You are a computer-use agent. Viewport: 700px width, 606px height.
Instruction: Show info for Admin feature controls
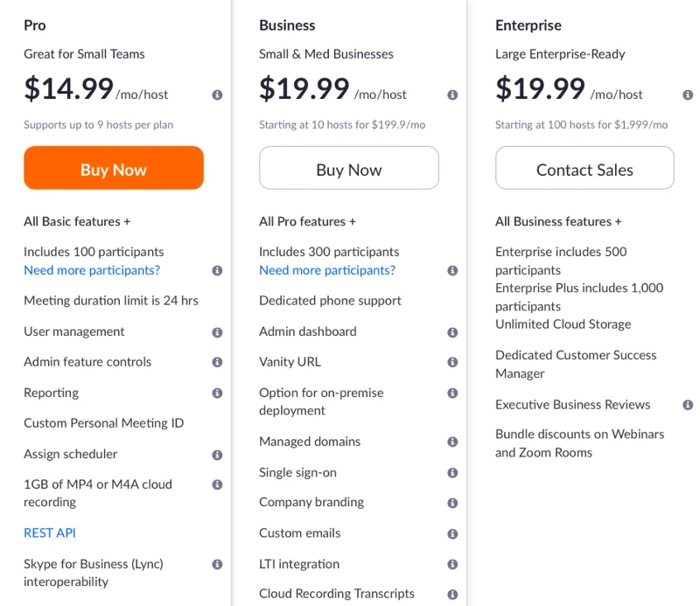217,362
